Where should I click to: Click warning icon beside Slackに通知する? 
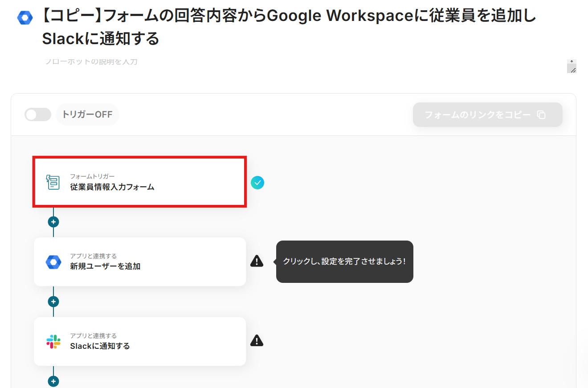257,341
